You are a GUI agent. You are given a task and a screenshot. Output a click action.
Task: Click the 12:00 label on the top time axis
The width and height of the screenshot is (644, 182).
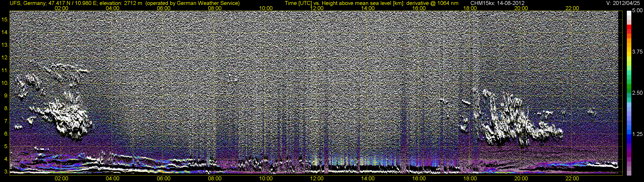[x=317, y=8]
